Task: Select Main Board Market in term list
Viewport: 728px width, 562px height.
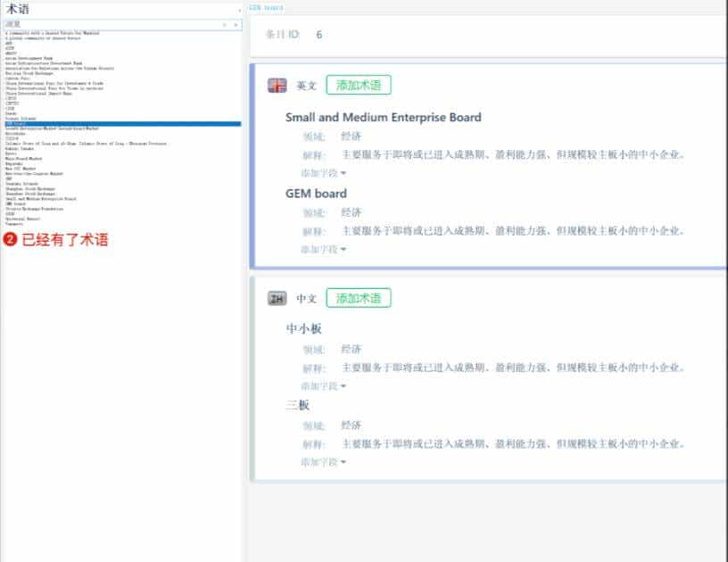Action: [24, 159]
